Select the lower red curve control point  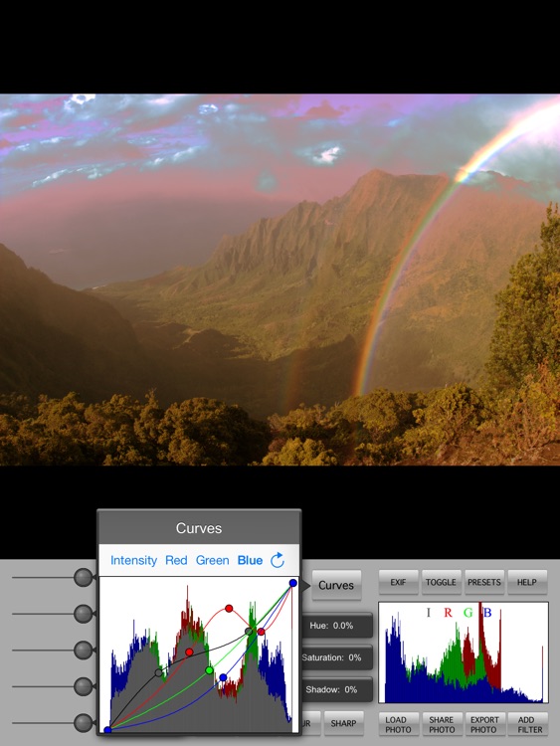(189, 652)
